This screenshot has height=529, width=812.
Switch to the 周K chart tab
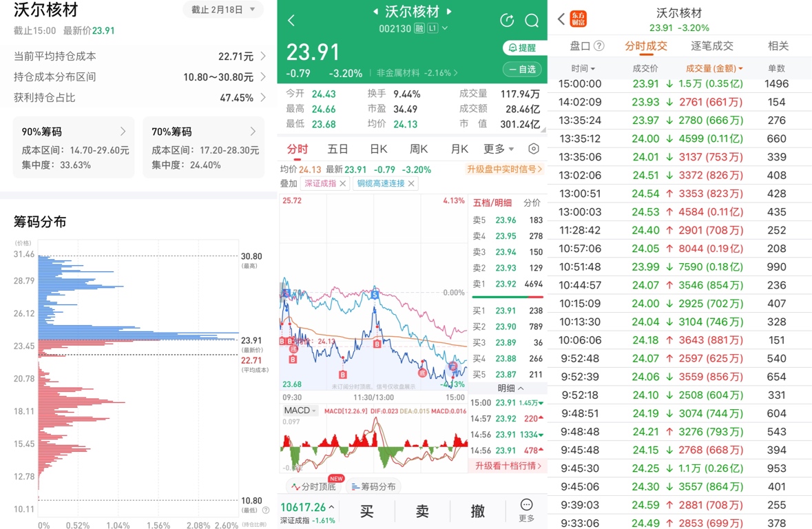click(419, 149)
